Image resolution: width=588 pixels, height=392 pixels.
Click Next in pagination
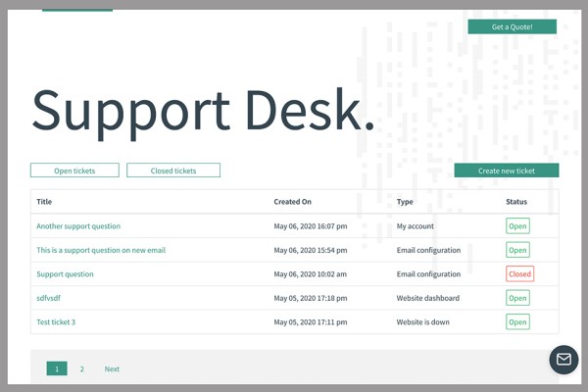click(x=112, y=368)
